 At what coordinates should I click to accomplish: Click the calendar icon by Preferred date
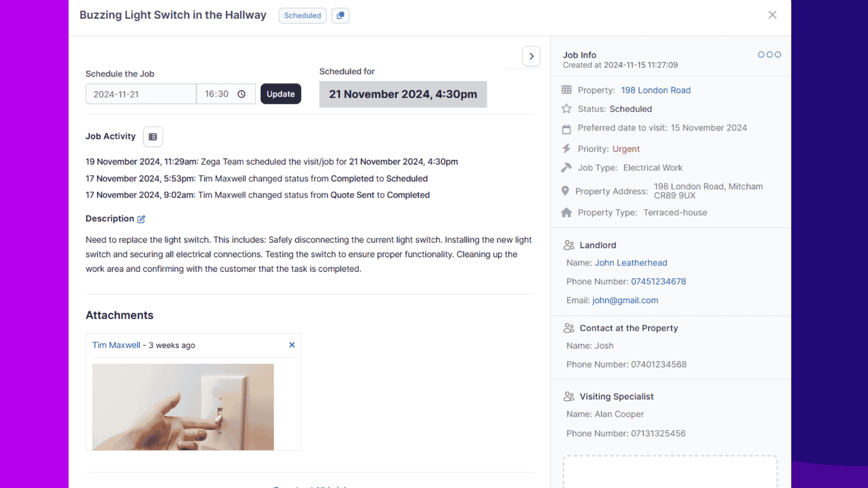tap(566, 130)
